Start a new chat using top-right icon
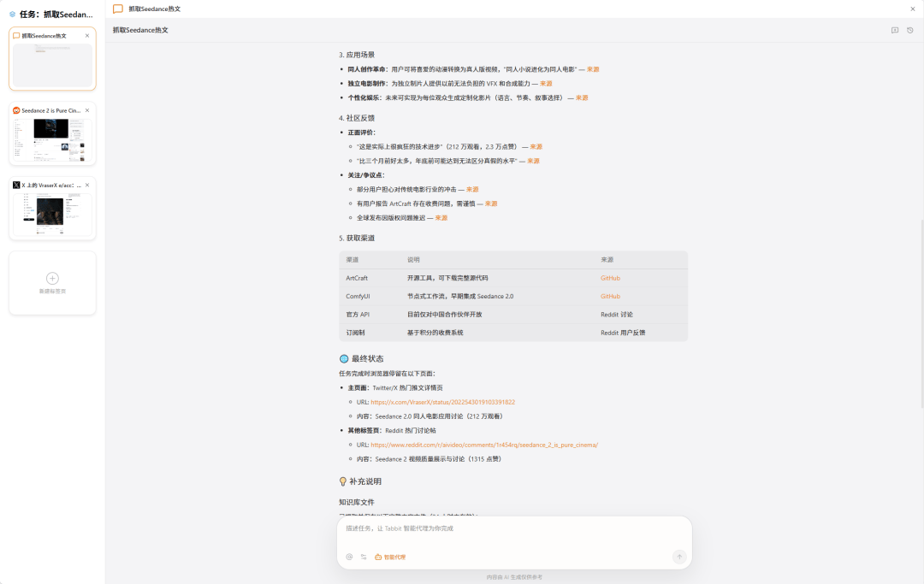Viewport: 924px width, 584px height. click(x=895, y=30)
